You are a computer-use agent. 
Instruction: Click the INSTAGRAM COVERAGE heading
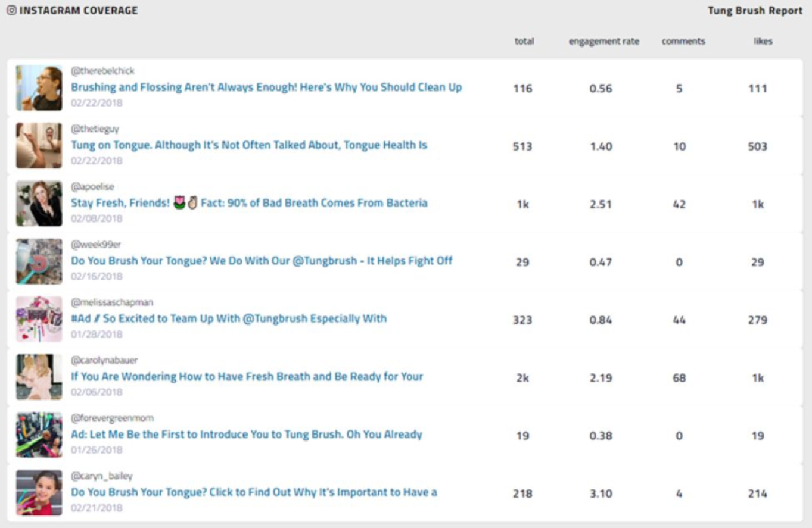[x=78, y=11]
